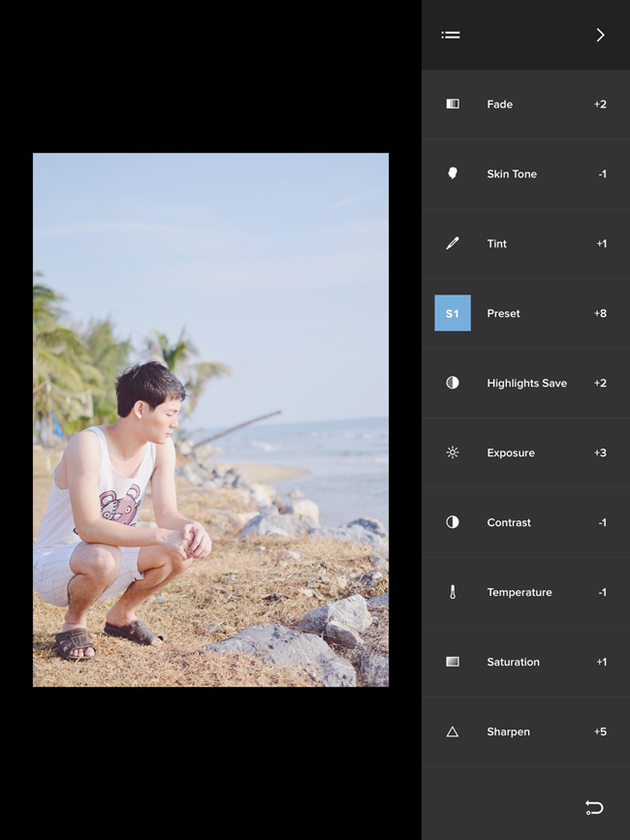The width and height of the screenshot is (630, 840).
Task: Open the Fade adjustment label
Action: click(x=500, y=105)
